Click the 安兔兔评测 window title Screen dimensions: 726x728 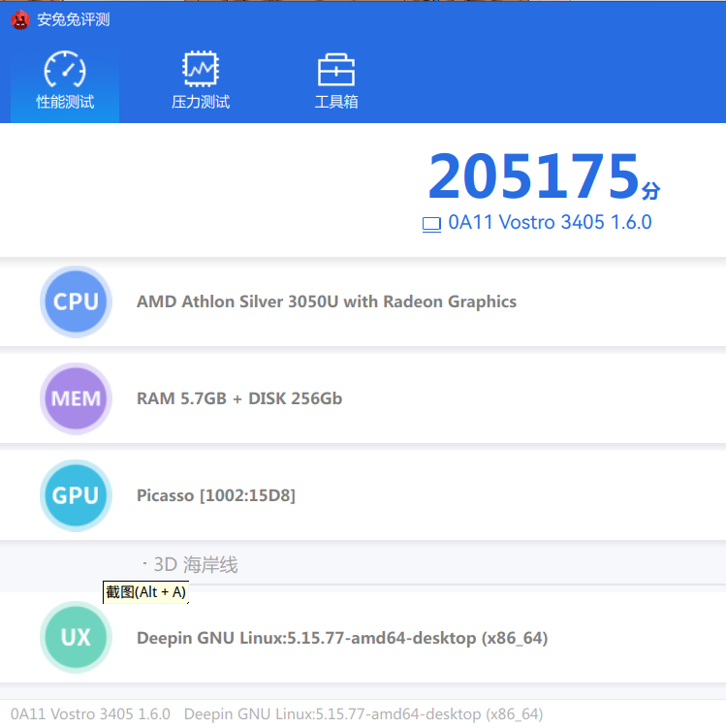pos(74,20)
